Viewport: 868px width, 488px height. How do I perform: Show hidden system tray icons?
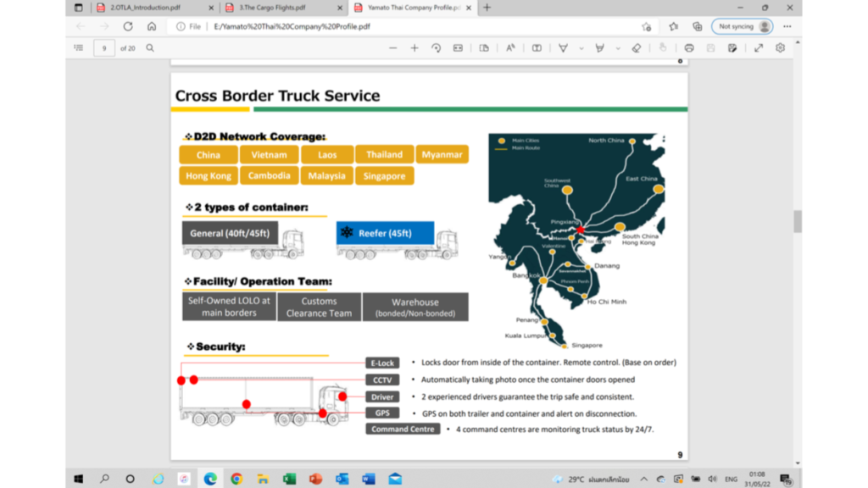pos(644,480)
